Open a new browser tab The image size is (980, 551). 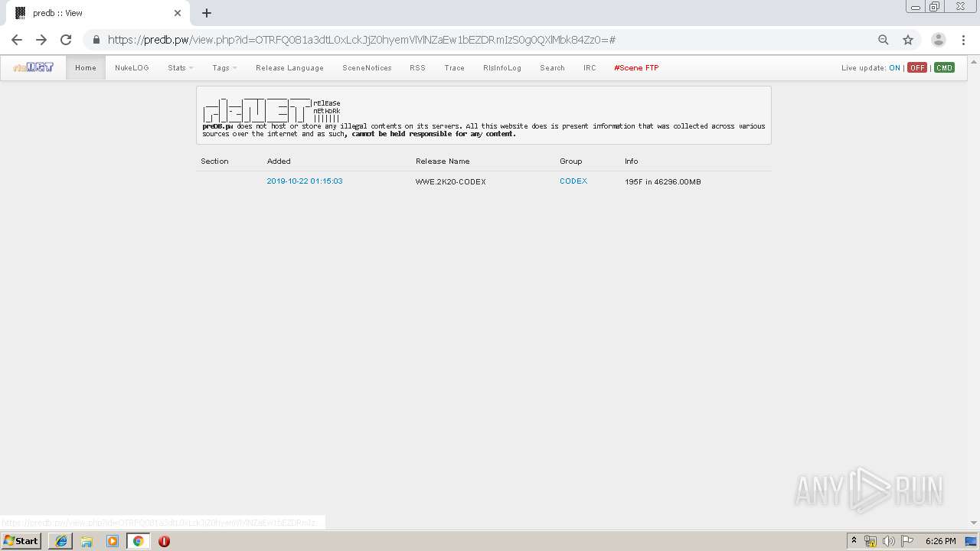click(x=207, y=13)
